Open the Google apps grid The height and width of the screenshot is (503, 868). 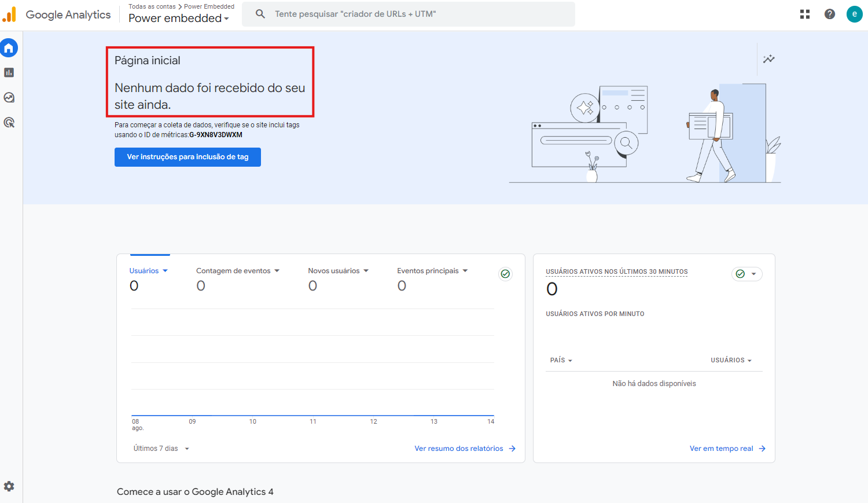[805, 14]
